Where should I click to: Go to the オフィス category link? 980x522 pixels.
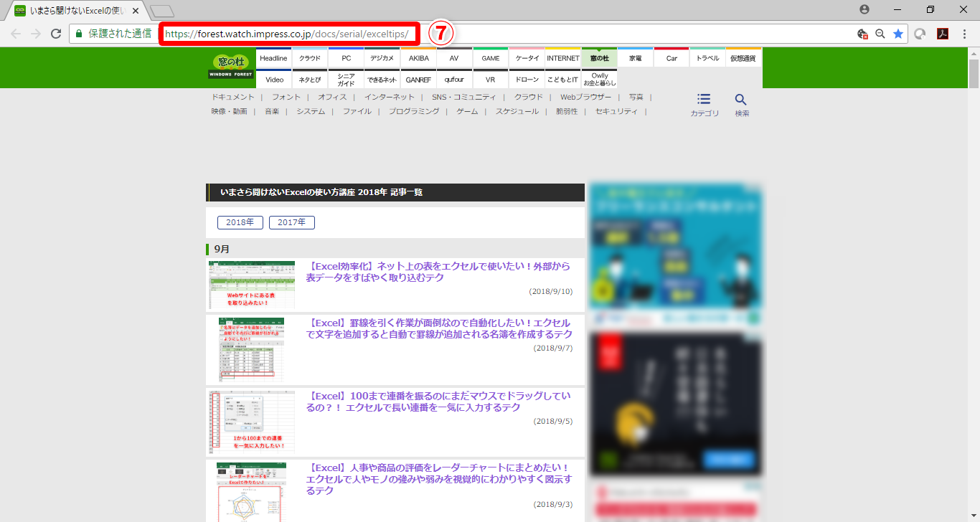click(x=332, y=97)
